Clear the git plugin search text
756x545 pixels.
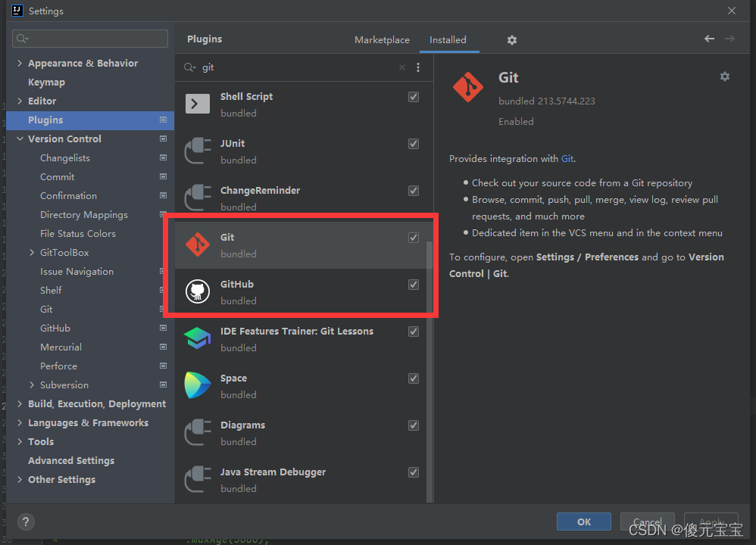402,67
